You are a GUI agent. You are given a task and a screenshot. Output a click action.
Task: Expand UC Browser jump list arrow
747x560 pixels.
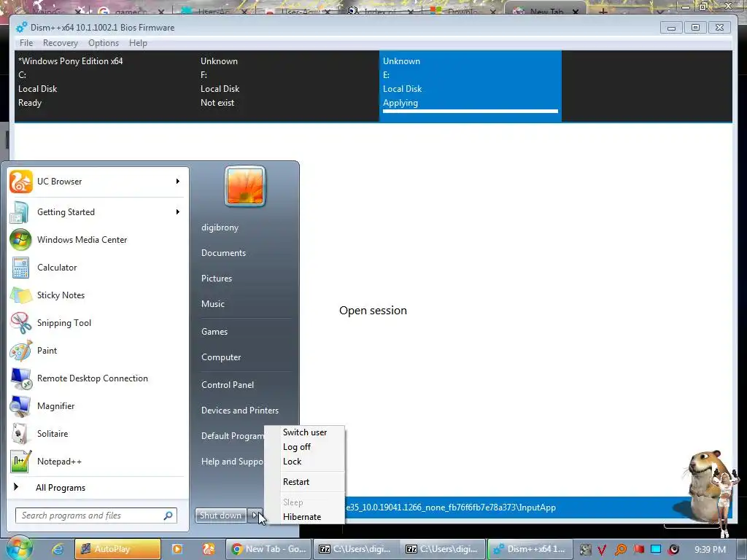tap(178, 182)
